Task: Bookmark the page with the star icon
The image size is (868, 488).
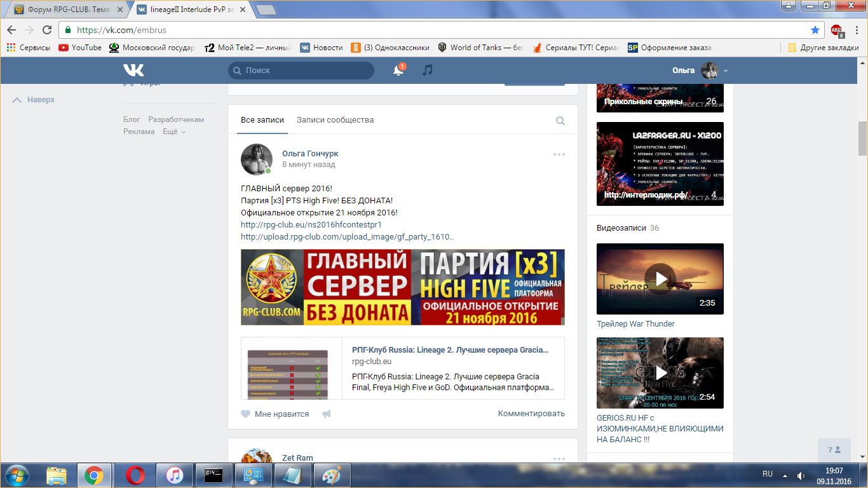Action: (815, 30)
